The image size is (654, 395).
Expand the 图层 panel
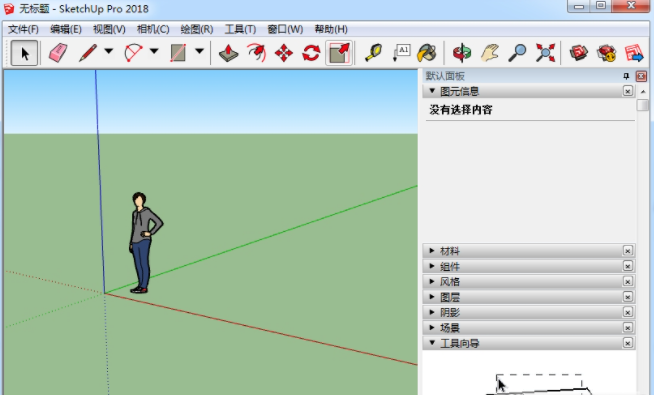point(432,297)
